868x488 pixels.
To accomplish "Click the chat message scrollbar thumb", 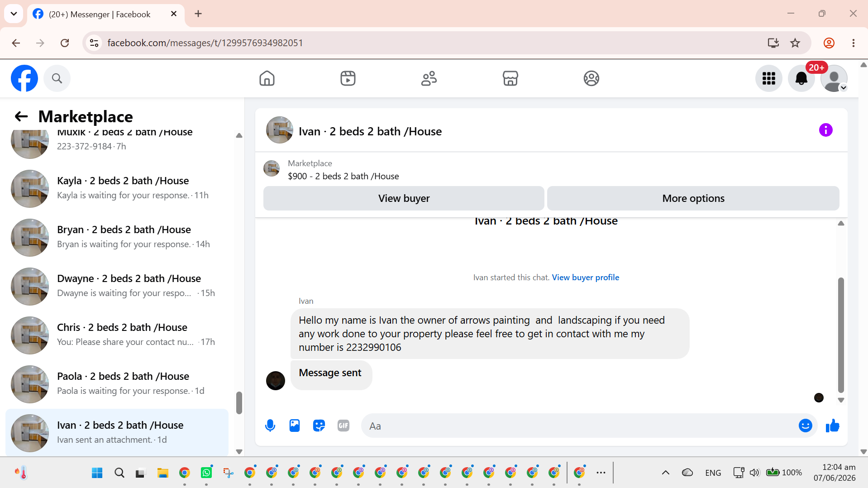I will point(841,335).
